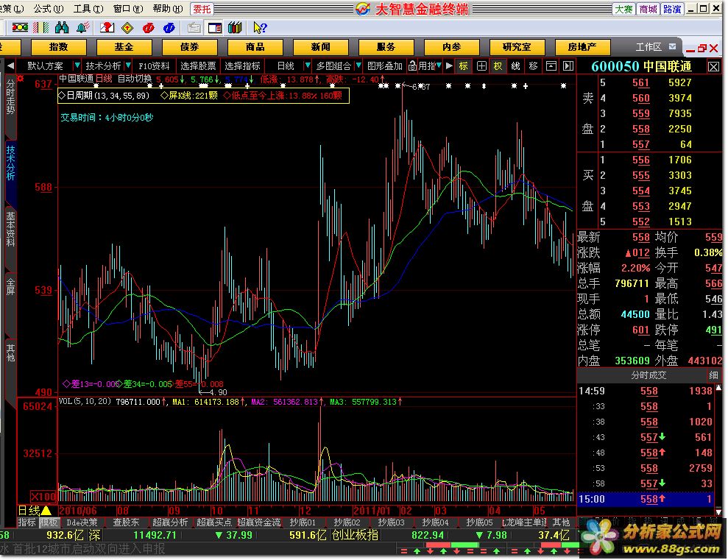Close the 600050 quote panel
Image resolution: width=728 pixels, height=560 pixels.
coord(713,67)
